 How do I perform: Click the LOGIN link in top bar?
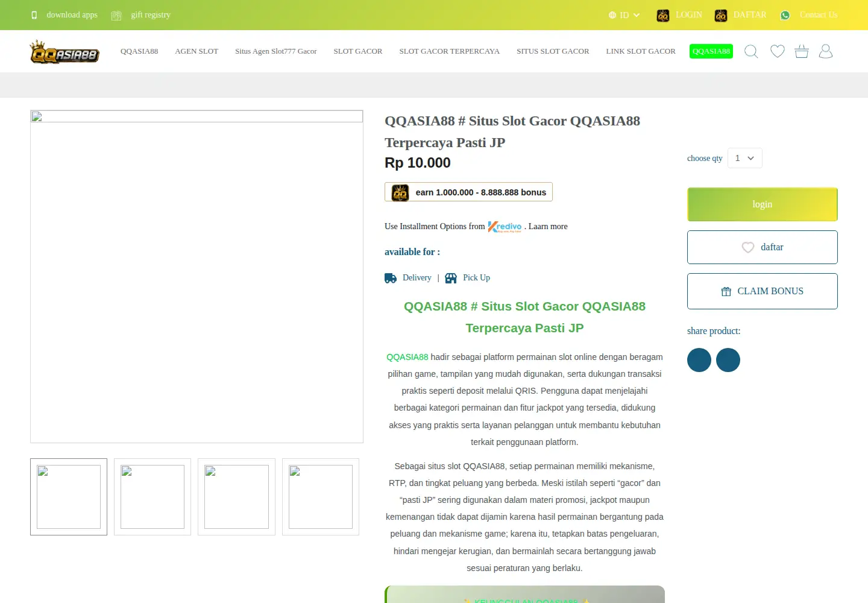pyautogui.click(x=689, y=15)
